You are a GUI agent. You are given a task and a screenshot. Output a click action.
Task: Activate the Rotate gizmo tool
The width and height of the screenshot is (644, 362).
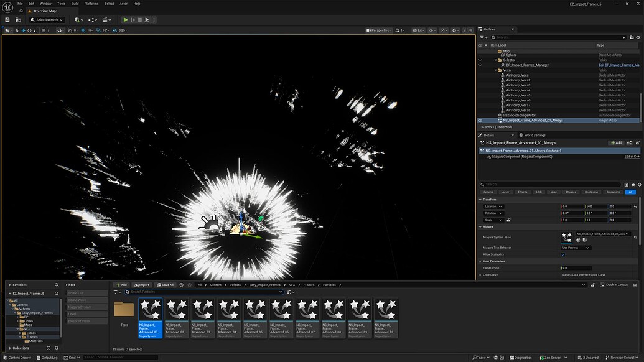point(29,30)
